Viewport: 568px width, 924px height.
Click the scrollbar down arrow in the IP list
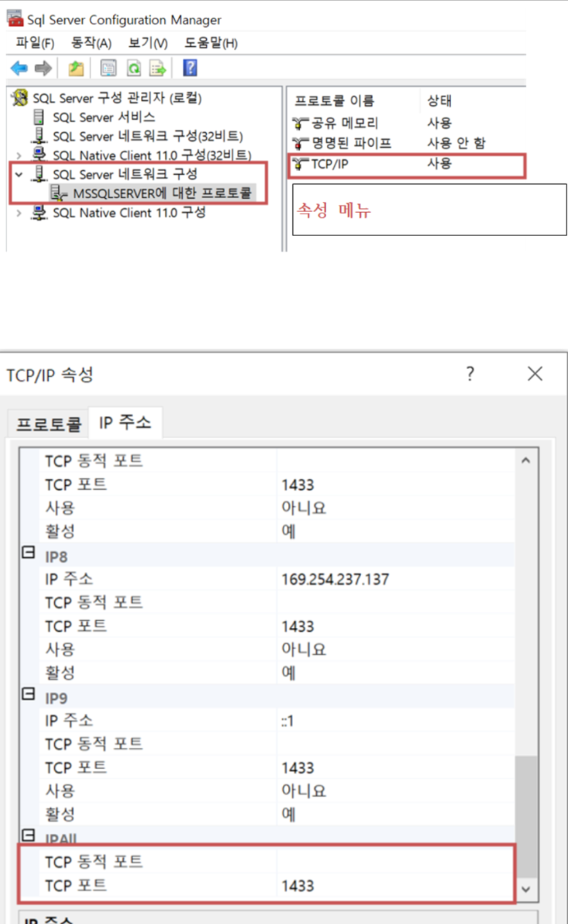click(x=526, y=889)
